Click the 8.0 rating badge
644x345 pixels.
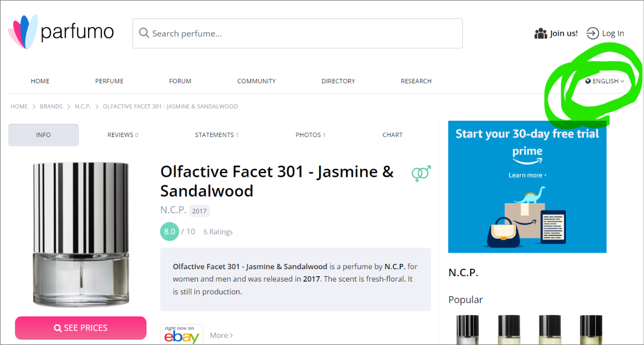coord(170,232)
